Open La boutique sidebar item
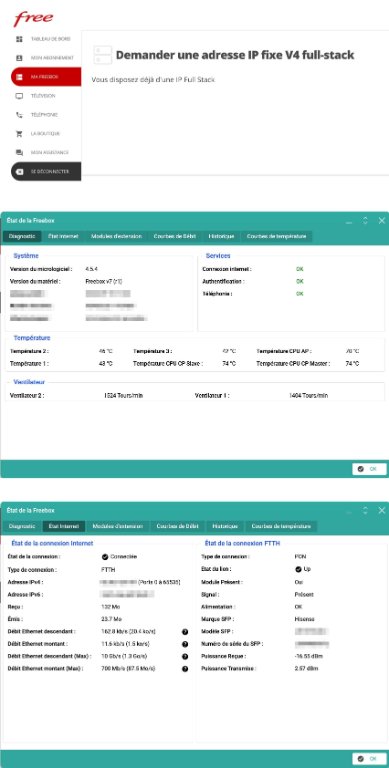This screenshot has width=389, height=768. coord(46,134)
